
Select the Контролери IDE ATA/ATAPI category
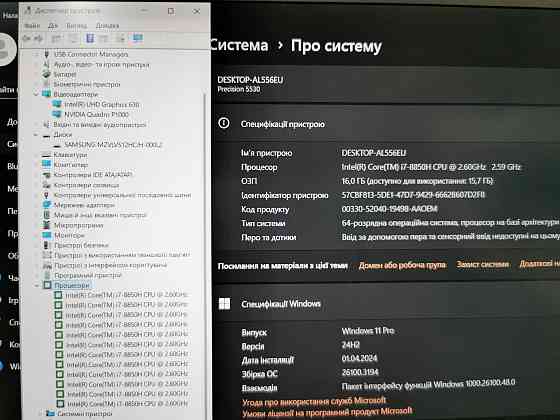[93, 175]
